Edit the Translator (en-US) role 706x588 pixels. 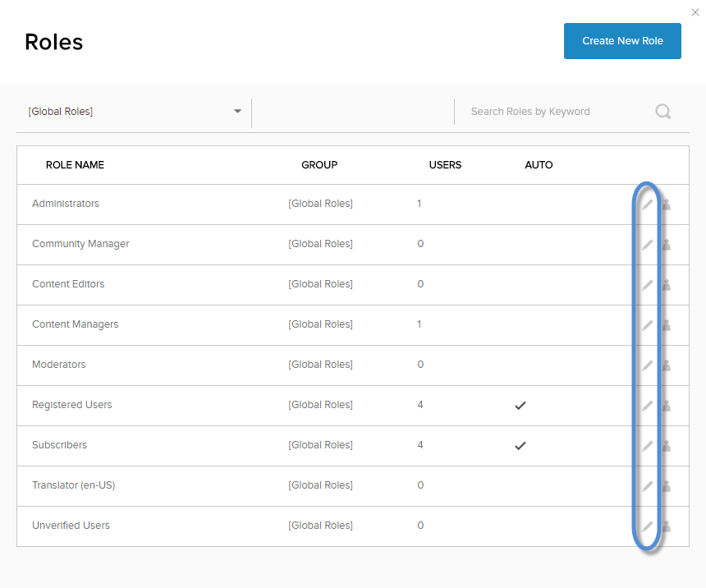(x=648, y=486)
